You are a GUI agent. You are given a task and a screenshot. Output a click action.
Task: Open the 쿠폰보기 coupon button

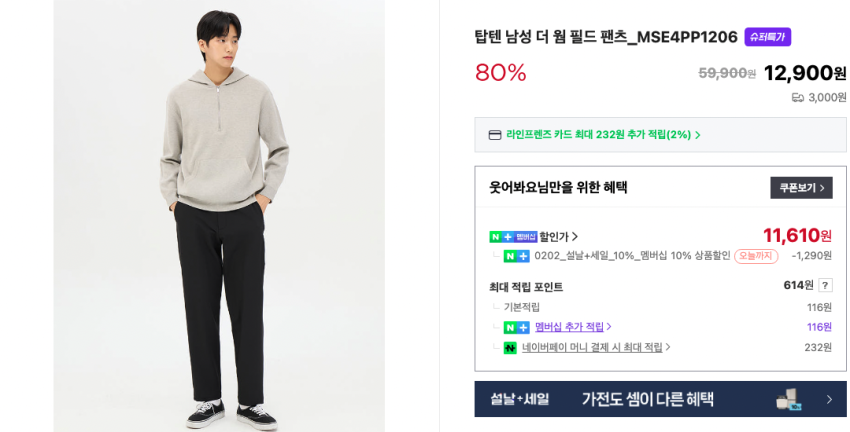pos(801,188)
